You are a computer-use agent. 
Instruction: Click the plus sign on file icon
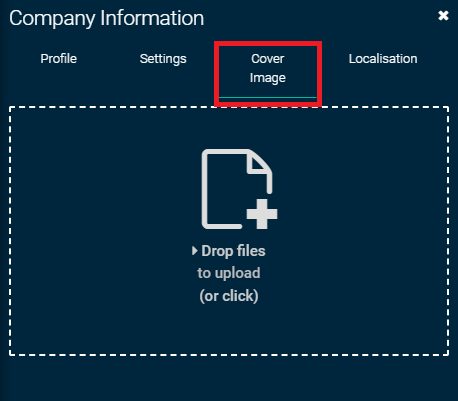pos(262,214)
